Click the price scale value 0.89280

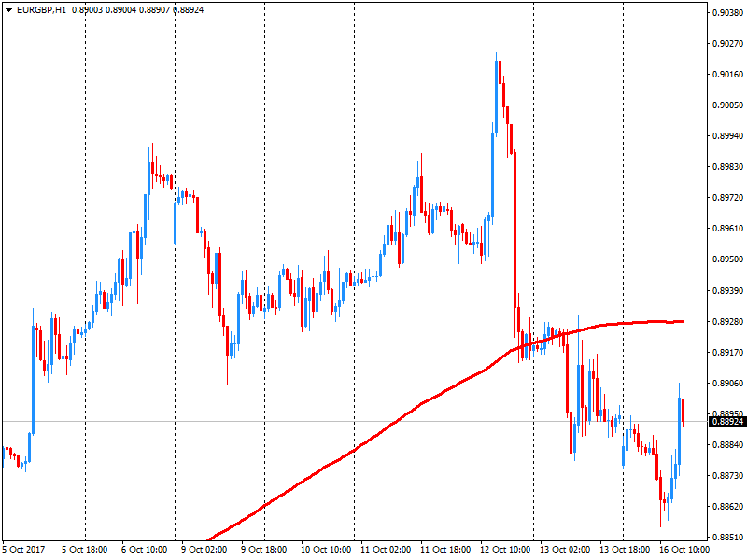[x=727, y=321]
